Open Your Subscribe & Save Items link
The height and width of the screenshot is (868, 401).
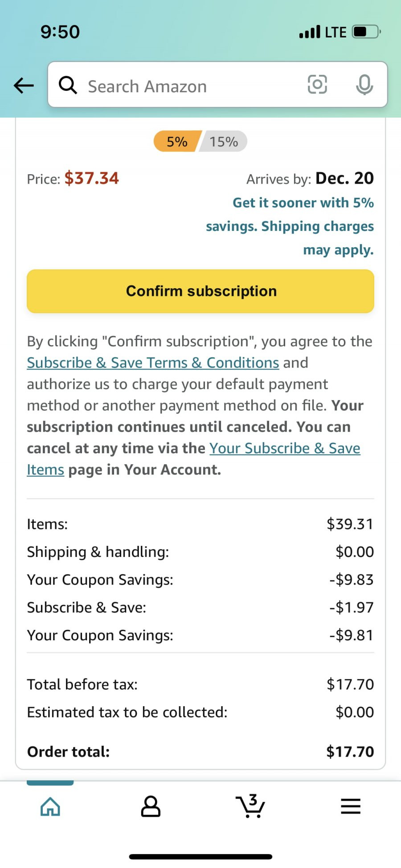click(x=194, y=459)
